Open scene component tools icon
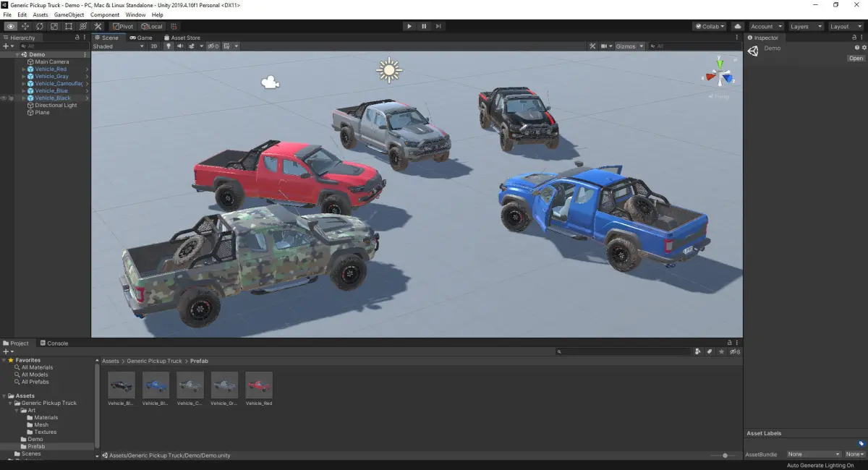The width and height of the screenshot is (868, 470). pos(592,46)
